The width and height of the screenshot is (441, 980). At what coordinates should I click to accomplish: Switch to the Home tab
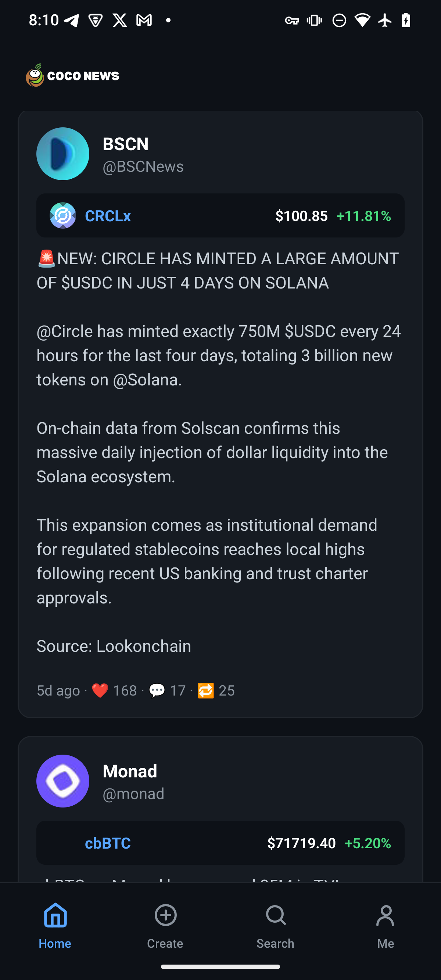click(55, 925)
